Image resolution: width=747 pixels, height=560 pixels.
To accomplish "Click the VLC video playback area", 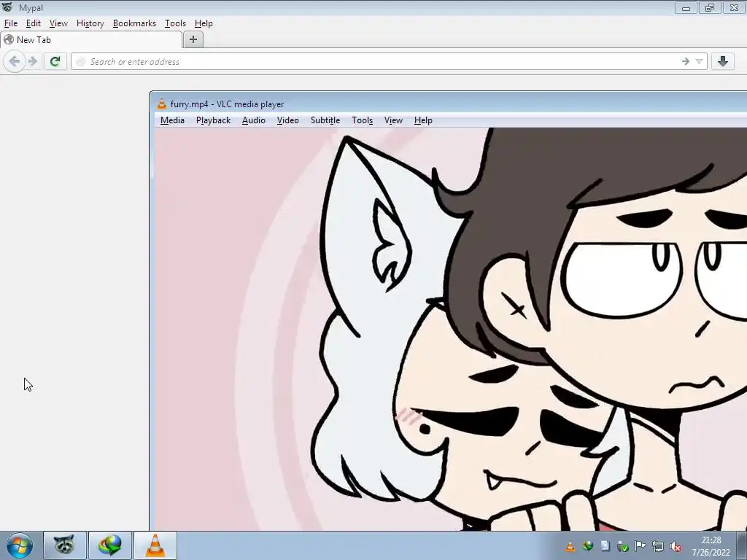I will pos(450,329).
